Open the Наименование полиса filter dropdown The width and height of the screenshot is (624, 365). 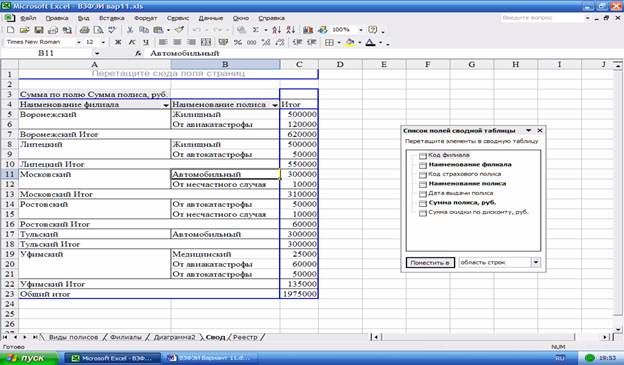tap(275, 105)
